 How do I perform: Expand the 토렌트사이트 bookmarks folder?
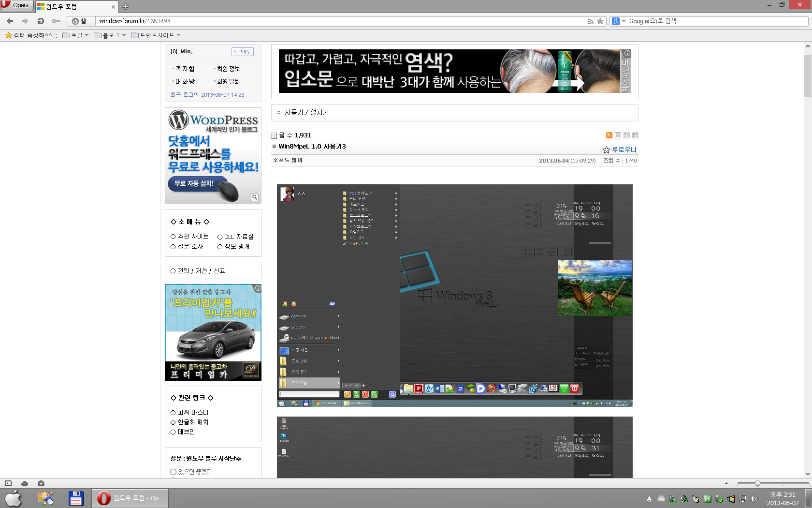coord(156,35)
